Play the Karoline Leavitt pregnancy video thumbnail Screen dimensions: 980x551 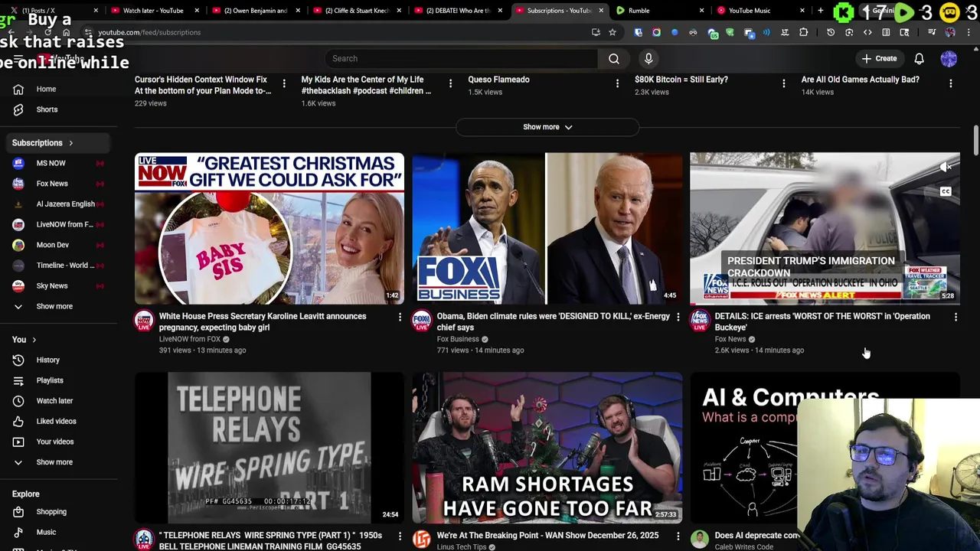(x=269, y=228)
